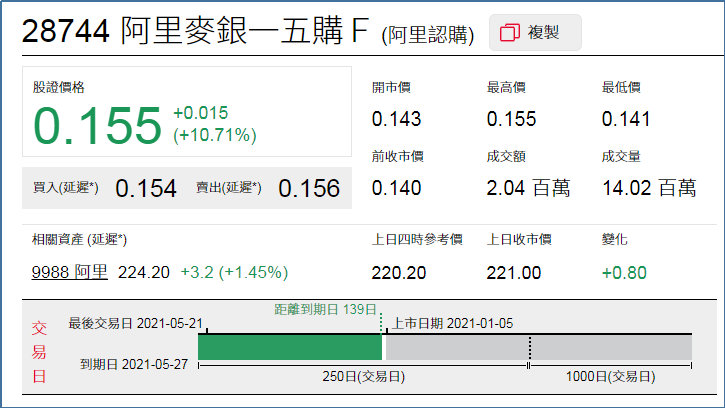Click the opening price value 0.143
Viewport: 725px width, 408px height.
[x=396, y=119]
